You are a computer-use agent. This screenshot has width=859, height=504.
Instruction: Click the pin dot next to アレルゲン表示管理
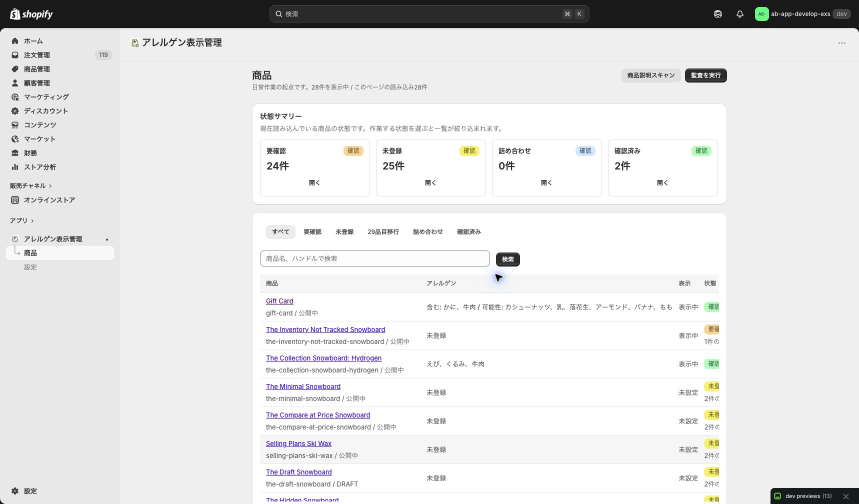(107, 239)
